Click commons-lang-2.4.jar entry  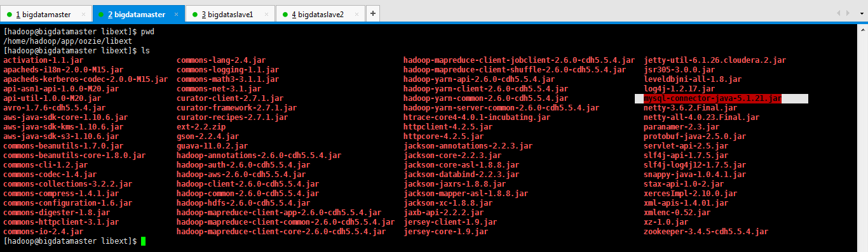pyautogui.click(x=221, y=60)
